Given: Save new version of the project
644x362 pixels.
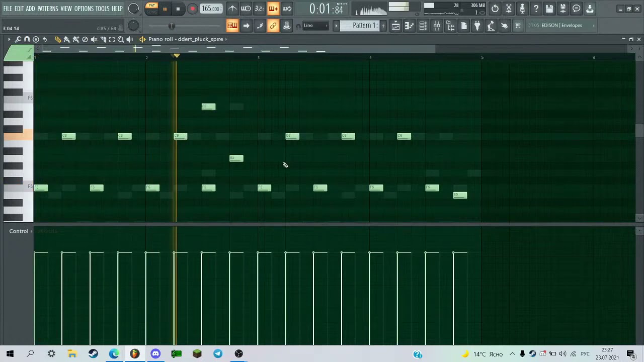Looking at the screenshot, I should [x=563, y=9].
